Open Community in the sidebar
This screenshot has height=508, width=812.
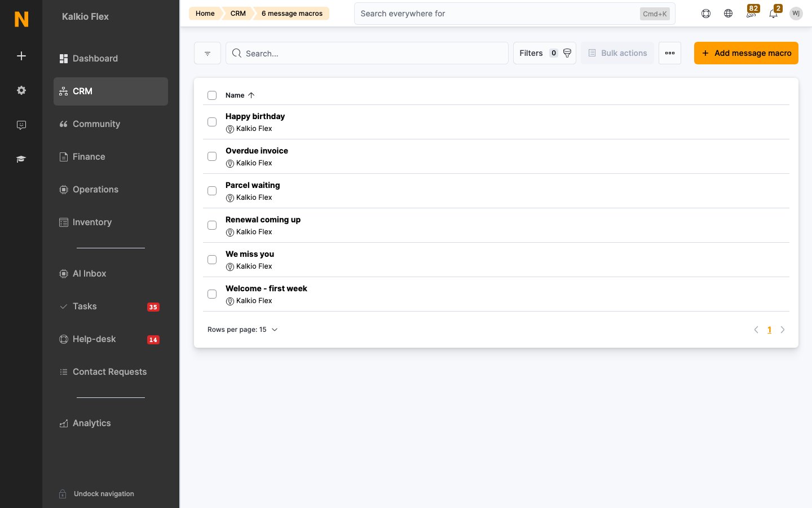coord(111,124)
